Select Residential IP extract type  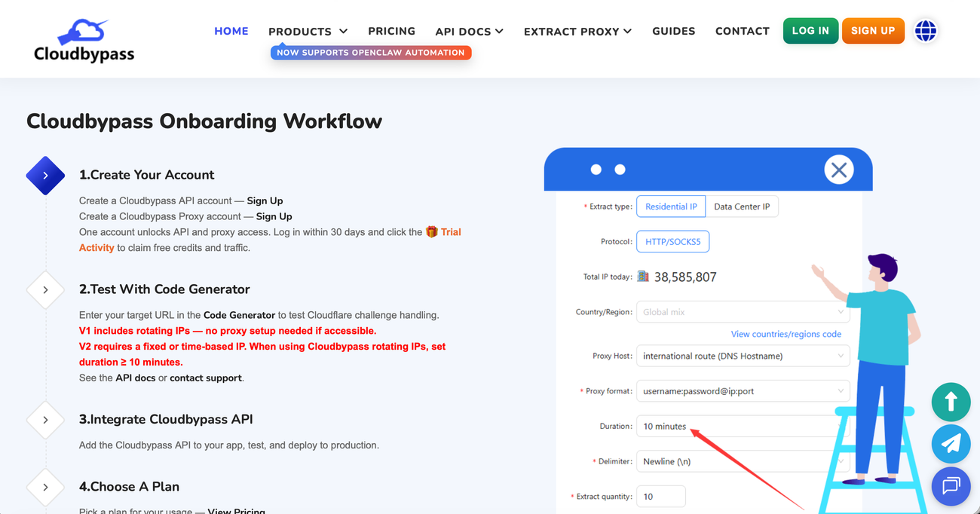[x=671, y=207]
